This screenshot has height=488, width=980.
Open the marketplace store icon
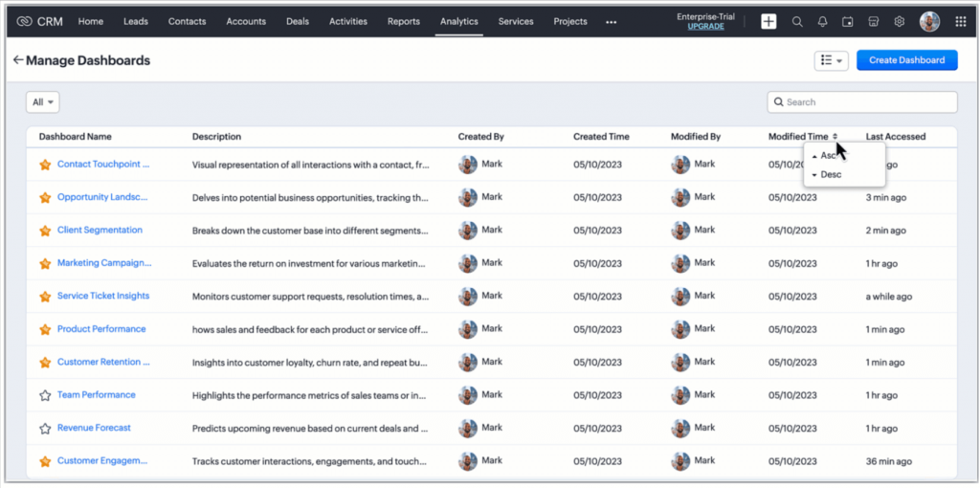(874, 21)
